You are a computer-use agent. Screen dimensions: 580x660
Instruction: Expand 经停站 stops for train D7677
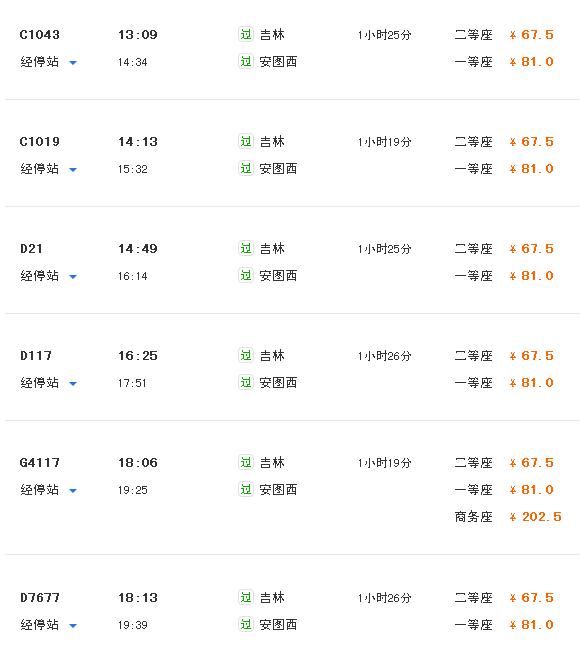click(x=48, y=625)
